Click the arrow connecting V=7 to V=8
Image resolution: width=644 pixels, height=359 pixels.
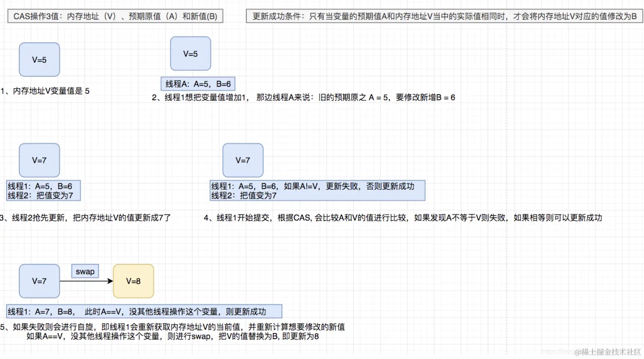(x=87, y=281)
